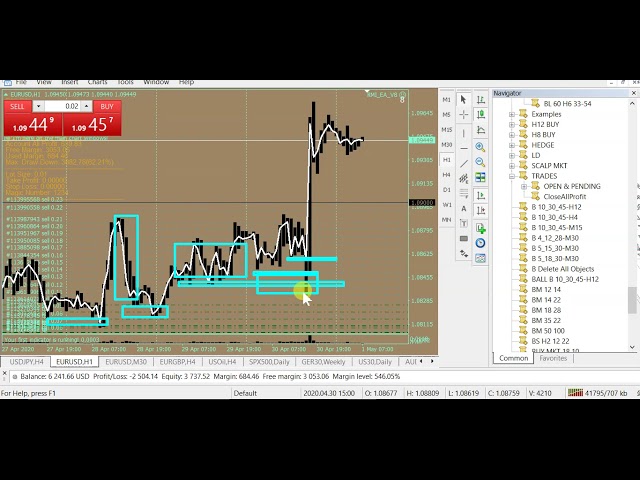Click the red SELL button
The width and height of the screenshot is (640, 480).
pos(17,106)
